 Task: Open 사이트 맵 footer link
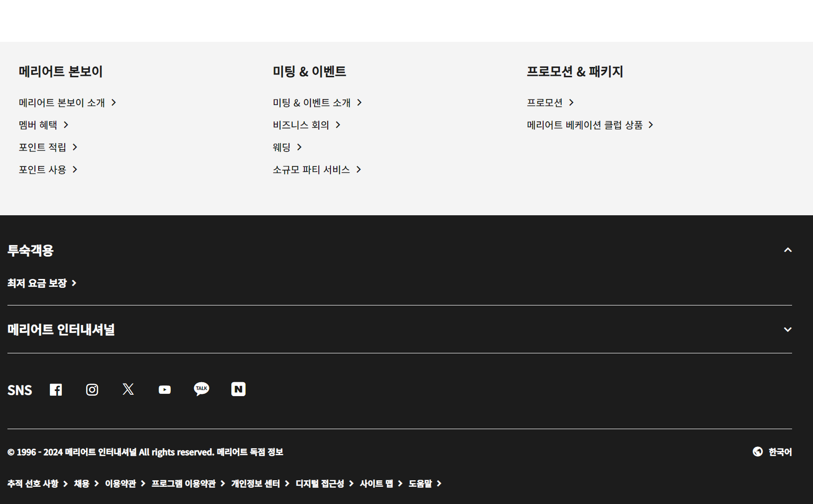[381, 484]
